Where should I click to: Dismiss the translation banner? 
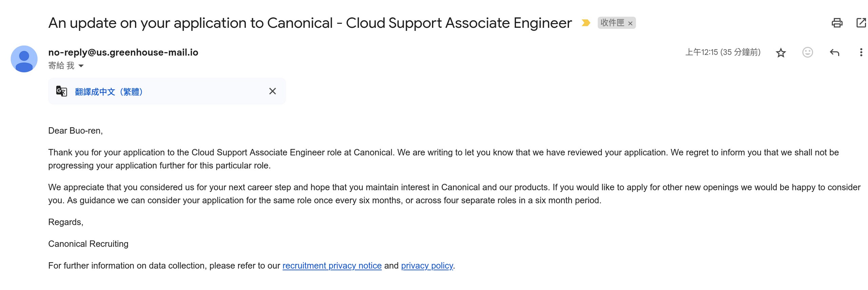(272, 91)
